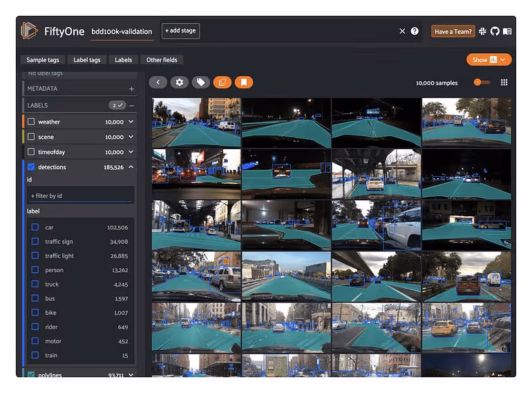Click the grid layout icon
Image resolution: width=532 pixels, height=393 pixels.
tap(504, 83)
